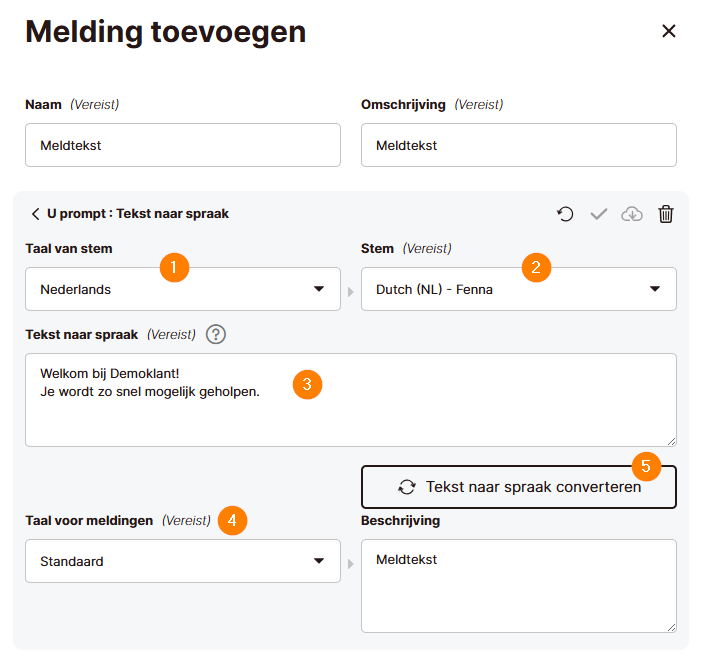This screenshot has height=662, width=701.
Task: Click the U prompt header title
Action: [x=138, y=214]
